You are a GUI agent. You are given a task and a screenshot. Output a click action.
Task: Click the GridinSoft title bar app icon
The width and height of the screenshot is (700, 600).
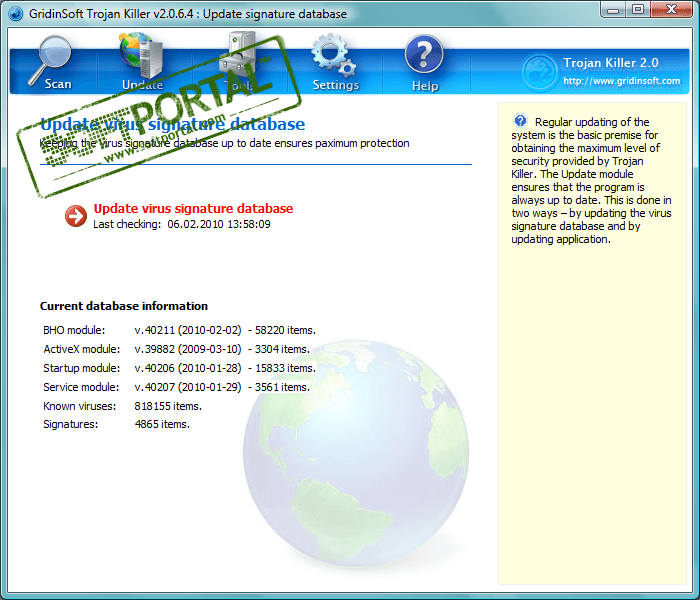[16, 13]
